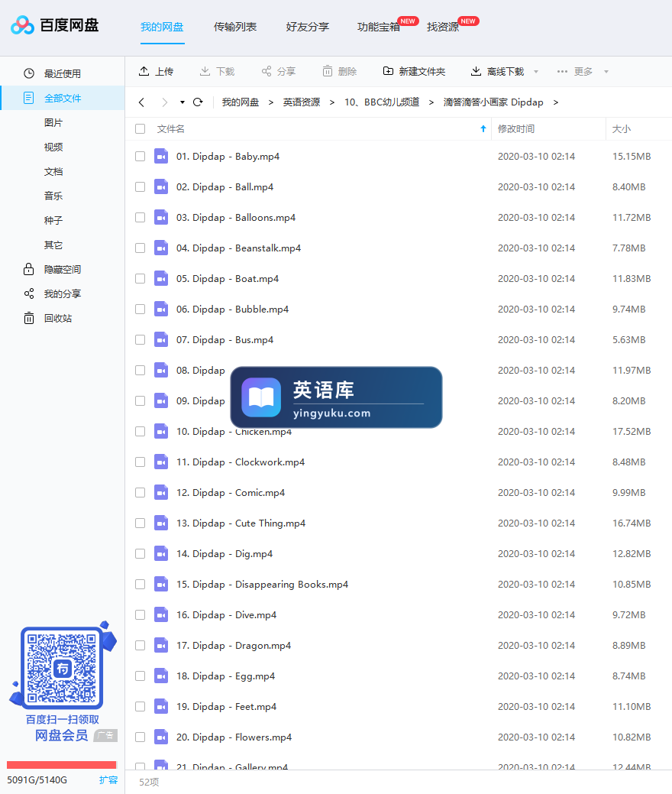Click the arrow after 英语资源 in breadcrumb
672x794 pixels.
click(x=332, y=102)
